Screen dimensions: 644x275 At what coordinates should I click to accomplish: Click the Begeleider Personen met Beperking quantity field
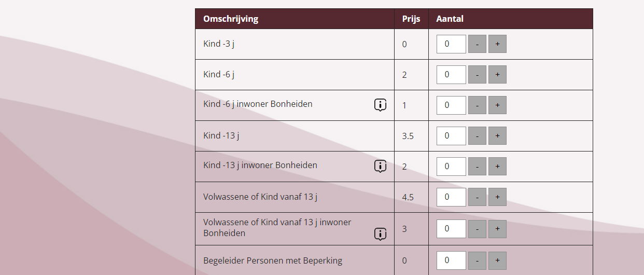pyautogui.click(x=451, y=260)
